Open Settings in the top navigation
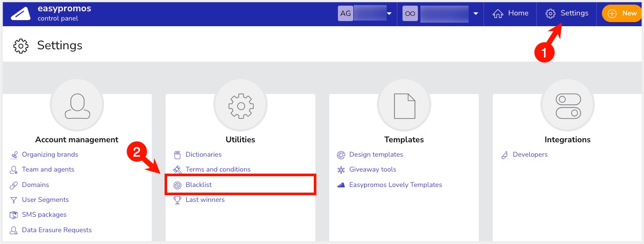This screenshot has height=244, width=644. (x=567, y=13)
